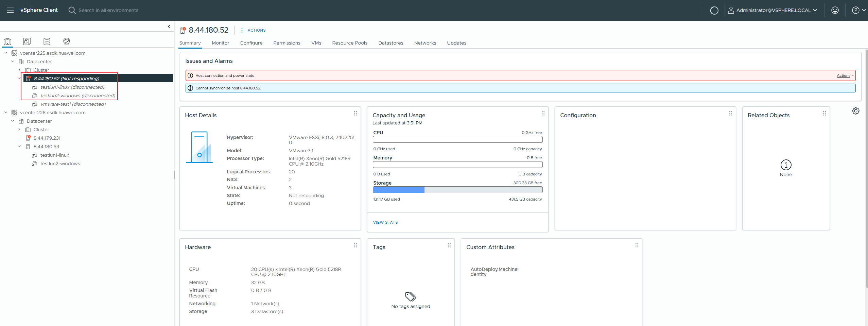Image resolution: width=868 pixels, height=326 pixels.
Task: Collapse Datacenter under vcenter226
Action: 13,121
